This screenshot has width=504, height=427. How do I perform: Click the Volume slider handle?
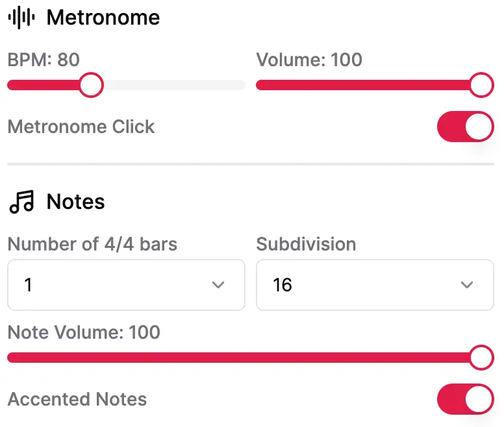pos(481,85)
